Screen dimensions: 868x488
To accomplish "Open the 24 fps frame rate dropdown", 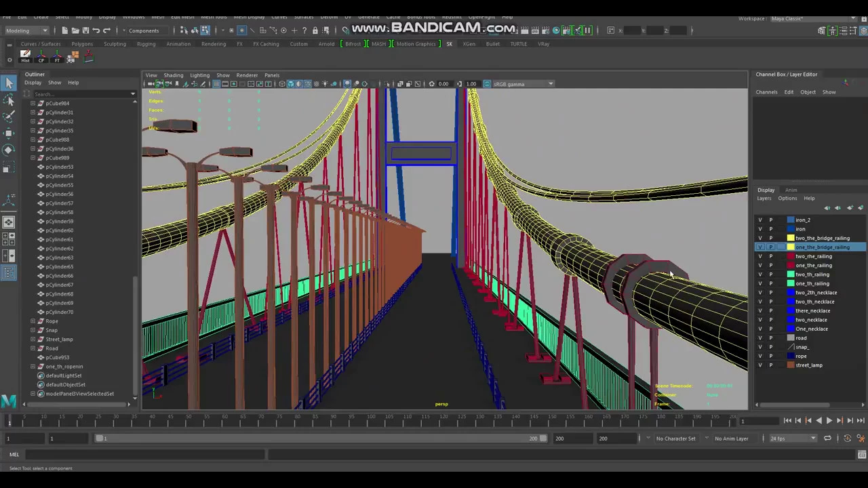I will 792,439.
